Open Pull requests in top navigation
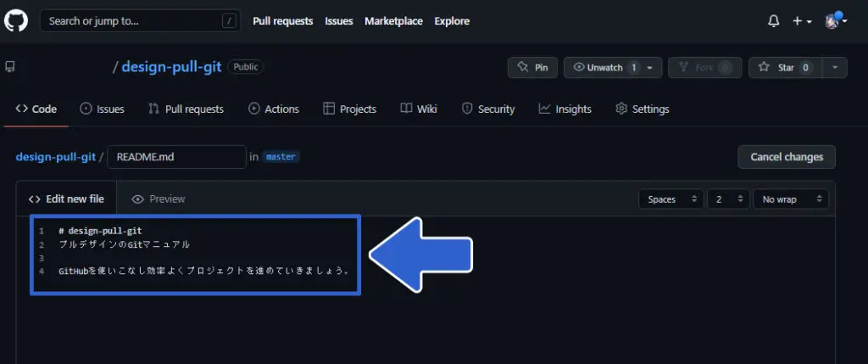868x364 pixels. pyautogui.click(x=283, y=21)
